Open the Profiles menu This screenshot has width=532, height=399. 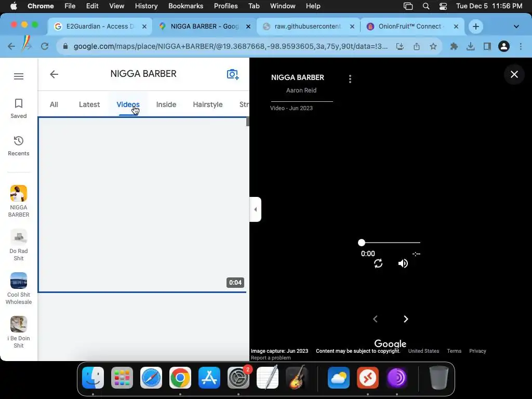click(x=225, y=6)
